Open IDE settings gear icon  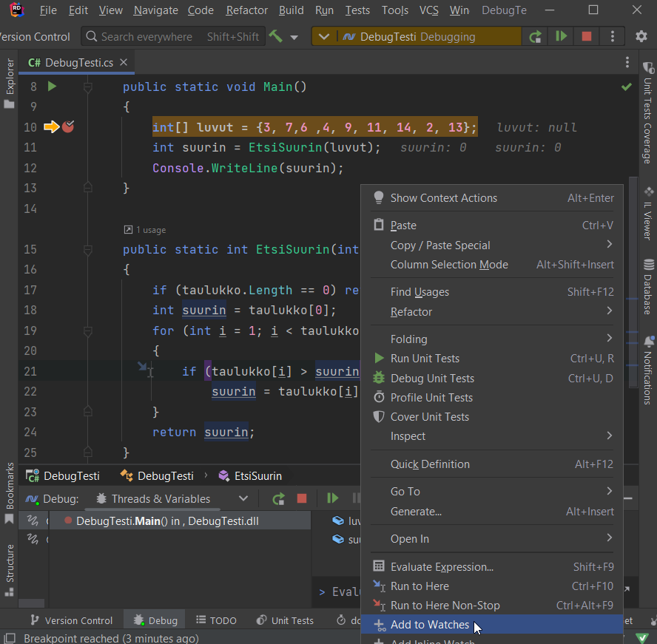click(x=641, y=36)
